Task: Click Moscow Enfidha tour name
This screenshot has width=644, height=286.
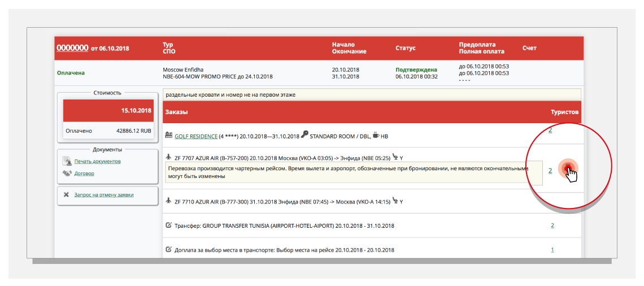Action: click(x=183, y=70)
